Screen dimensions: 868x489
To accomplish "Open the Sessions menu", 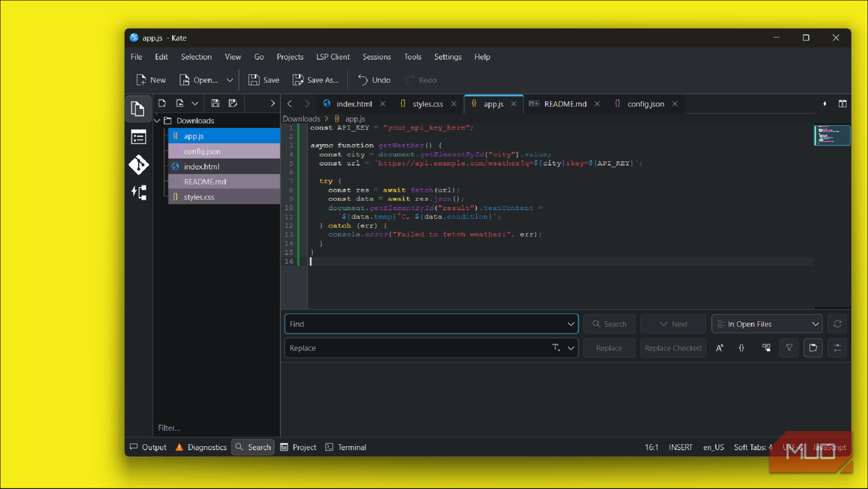I will 377,57.
